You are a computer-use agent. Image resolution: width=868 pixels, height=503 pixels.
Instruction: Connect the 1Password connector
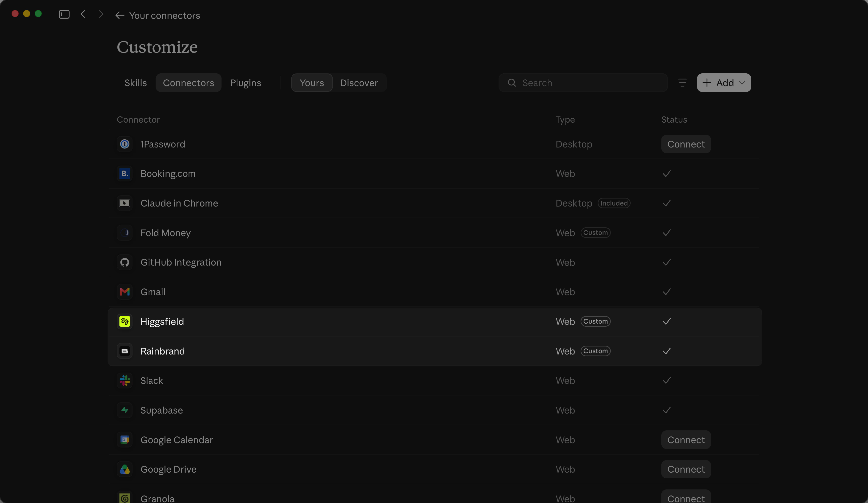click(686, 144)
